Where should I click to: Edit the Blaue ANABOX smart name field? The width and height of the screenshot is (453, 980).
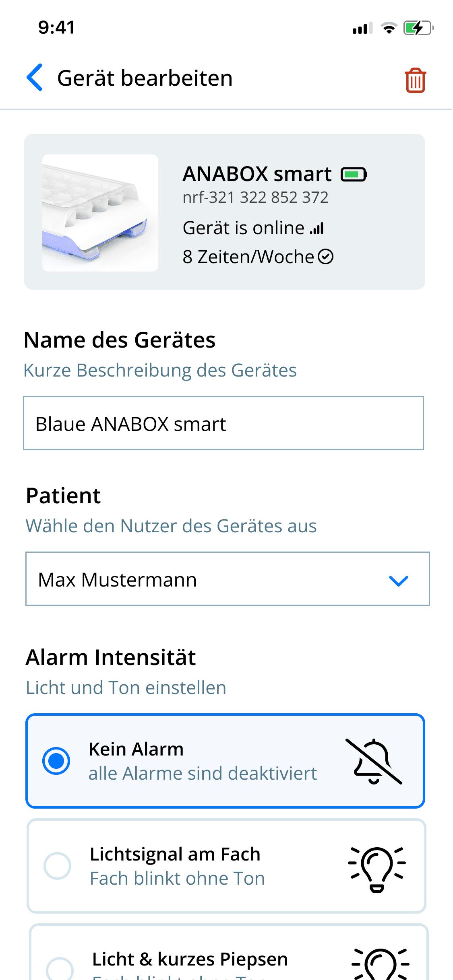tap(225, 423)
